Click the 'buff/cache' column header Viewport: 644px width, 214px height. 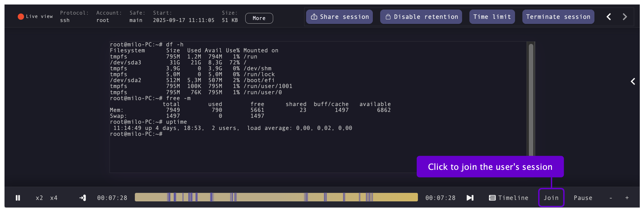[331, 104]
